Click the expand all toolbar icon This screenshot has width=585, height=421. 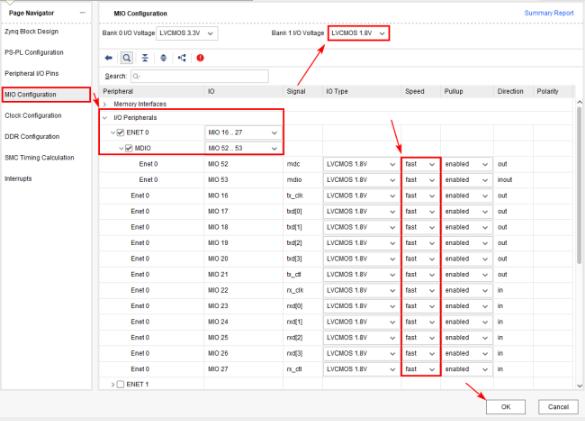point(163,58)
